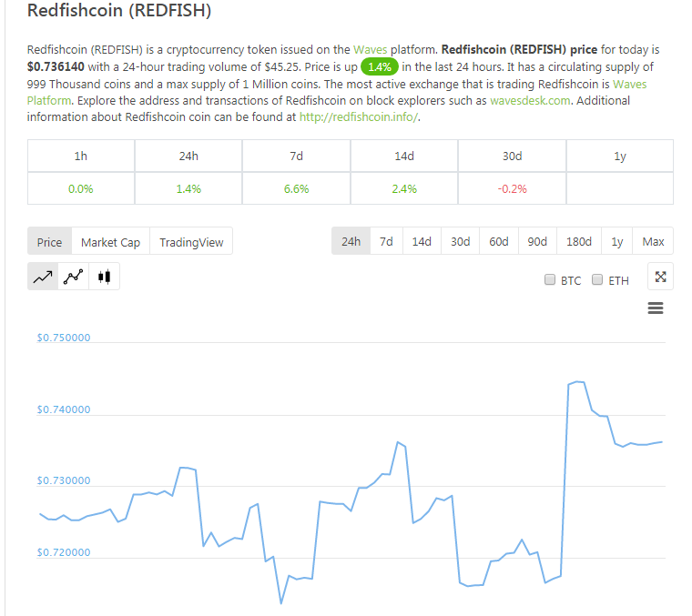Click the $0.720000 axis label
The image size is (692, 616).
64,552
